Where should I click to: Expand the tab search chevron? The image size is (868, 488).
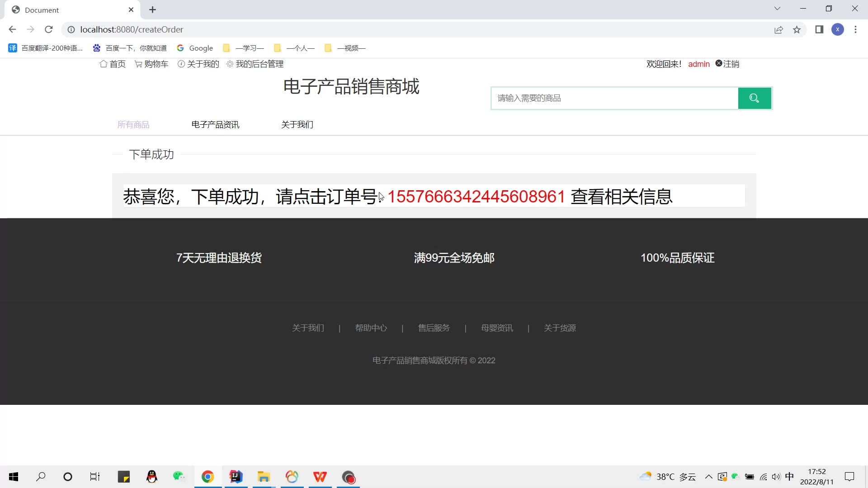click(777, 9)
